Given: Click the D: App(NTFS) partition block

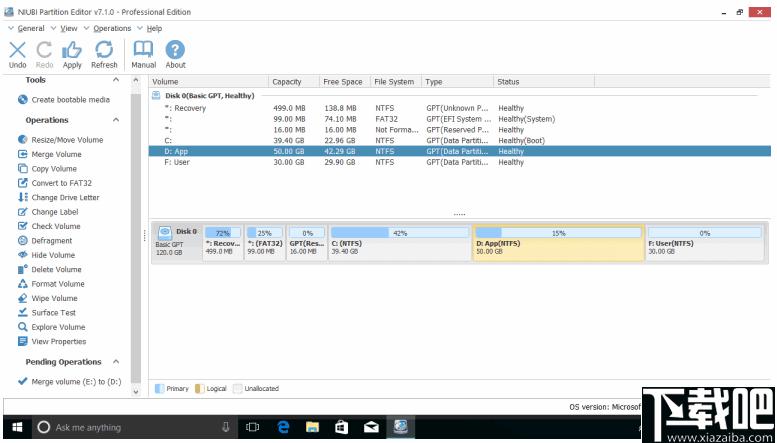Looking at the screenshot, I should pos(558,242).
